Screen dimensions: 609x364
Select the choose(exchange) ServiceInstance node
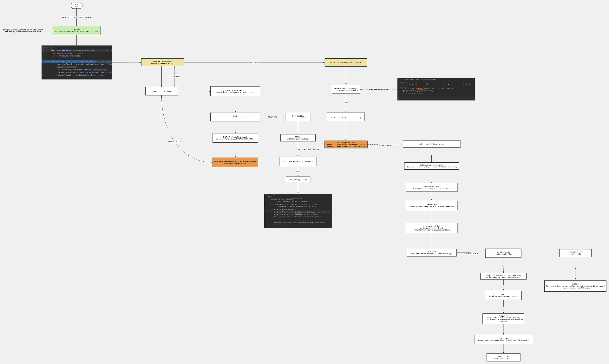tap(503, 276)
